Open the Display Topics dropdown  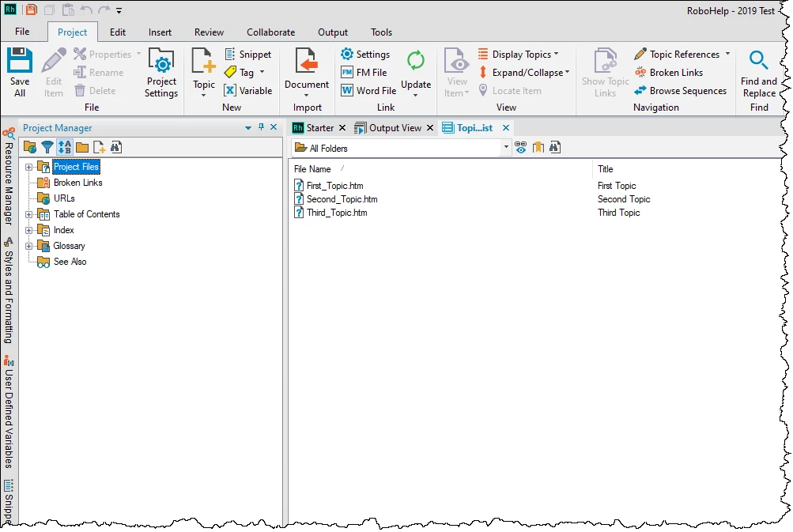519,54
